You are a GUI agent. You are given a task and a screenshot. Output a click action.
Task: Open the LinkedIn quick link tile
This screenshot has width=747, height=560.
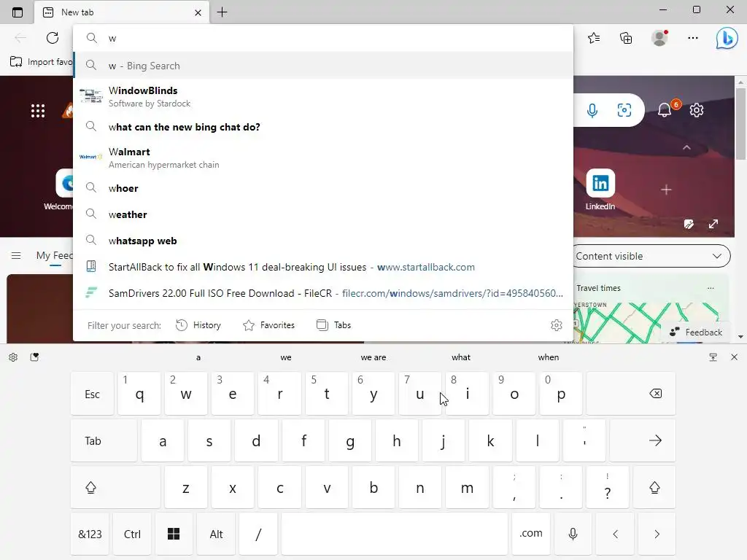pos(600,190)
